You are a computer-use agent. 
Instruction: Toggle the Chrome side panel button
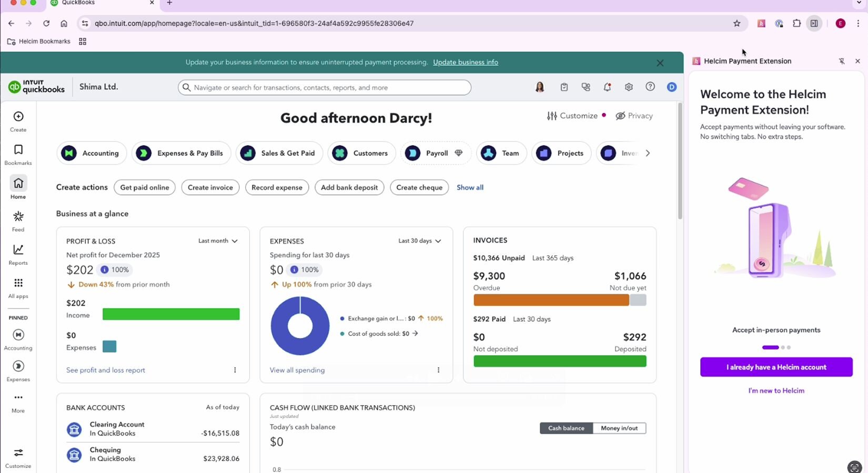(814, 23)
